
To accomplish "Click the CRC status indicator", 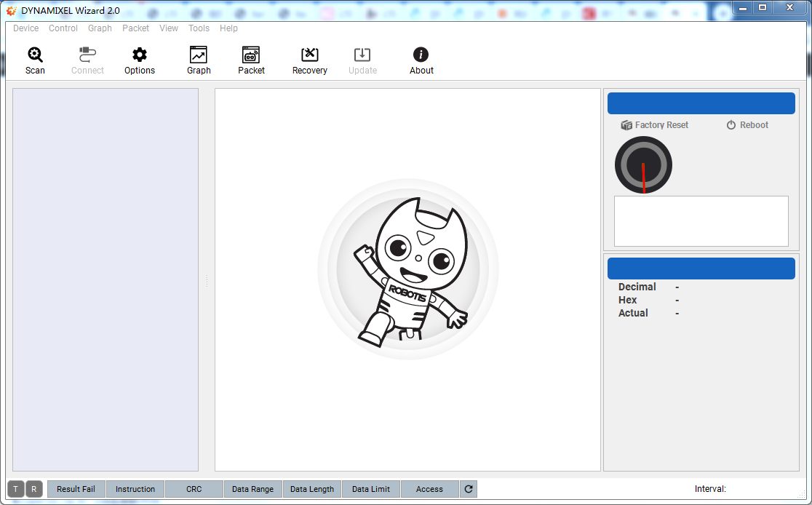I will click(194, 489).
